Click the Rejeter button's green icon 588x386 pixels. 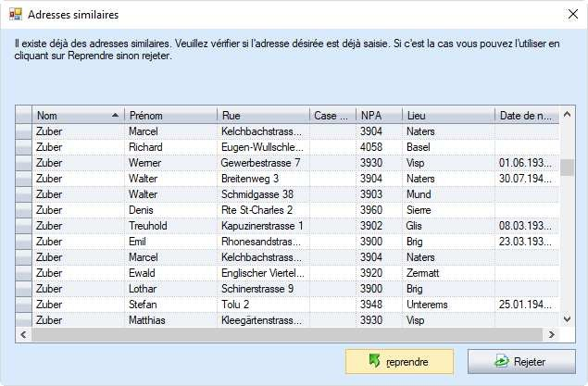coord(501,361)
